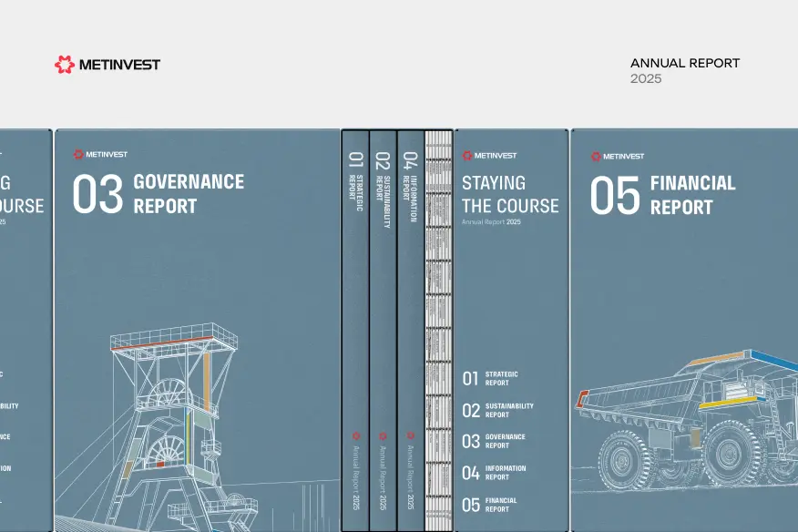Click the striped index book spine
The width and height of the screenshot is (798, 532).
[439, 331]
